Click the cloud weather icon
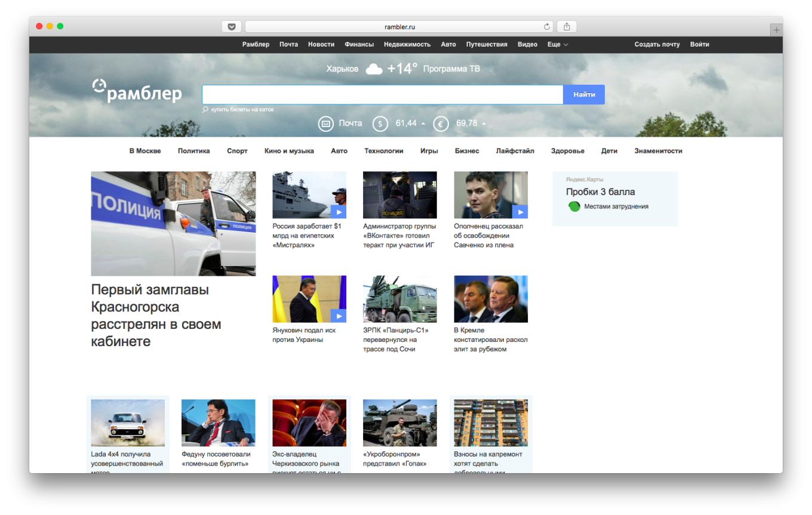The height and width of the screenshot is (515, 812). pyautogui.click(x=374, y=69)
